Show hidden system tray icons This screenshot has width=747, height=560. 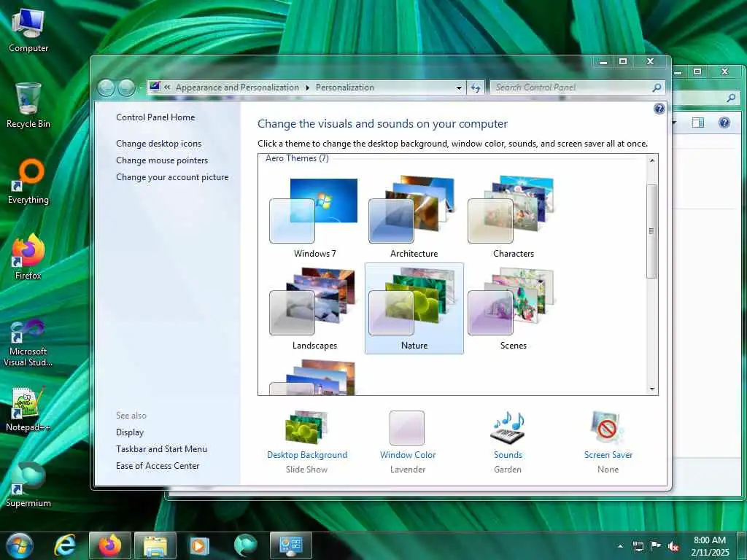coord(620,546)
